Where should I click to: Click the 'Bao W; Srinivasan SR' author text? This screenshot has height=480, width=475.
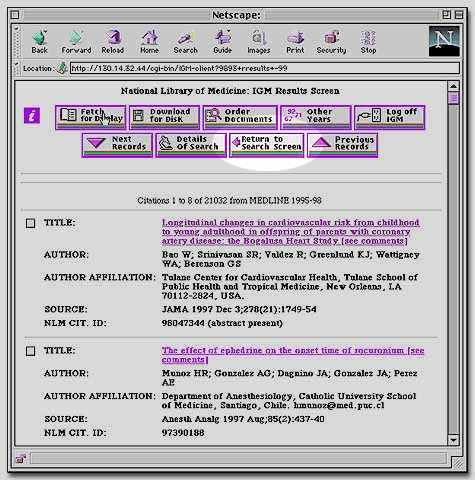click(291, 259)
